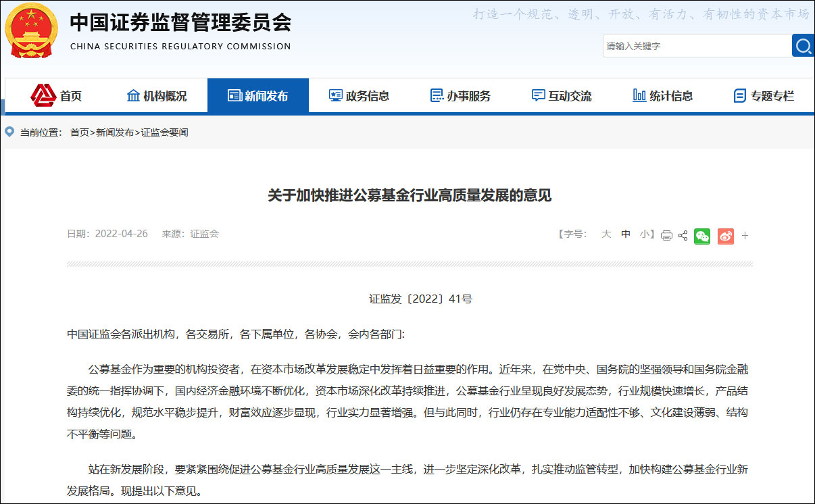Open the 首页 home tab
The image size is (815, 504).
point(55,96)
